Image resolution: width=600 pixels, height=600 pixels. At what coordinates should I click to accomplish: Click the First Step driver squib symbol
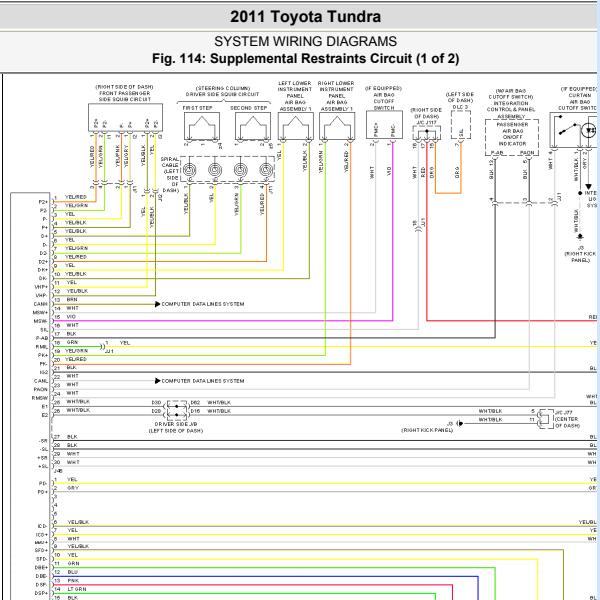pyautogui.click(x=202, y=127)
